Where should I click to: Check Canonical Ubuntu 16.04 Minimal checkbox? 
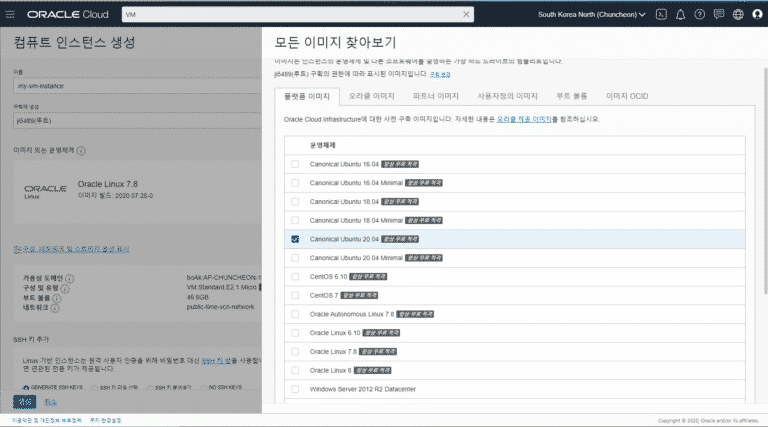pyautogui.click(x=295, y=183)
